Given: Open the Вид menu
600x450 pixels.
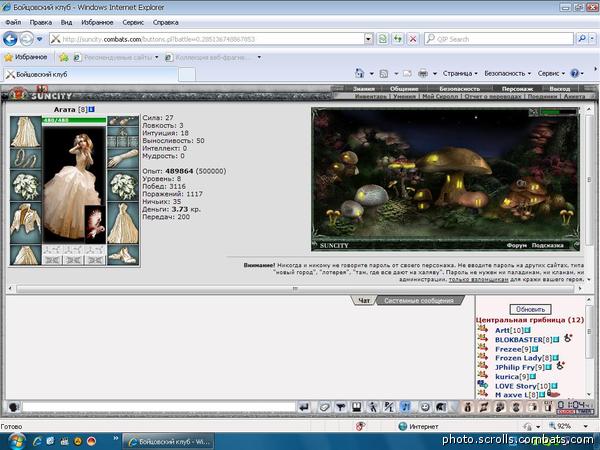Looking at the screenshot, I should coord(66,22).
